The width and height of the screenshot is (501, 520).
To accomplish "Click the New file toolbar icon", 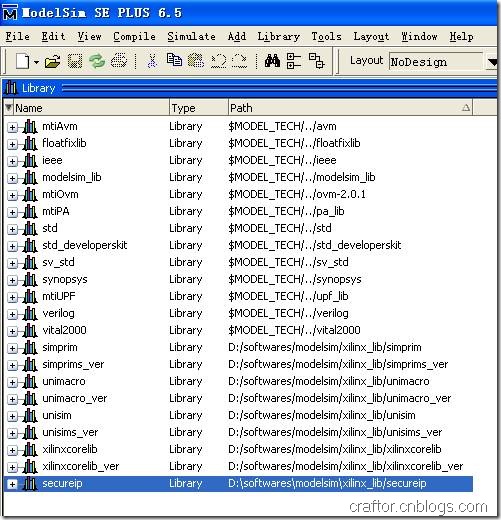I will tap(23, 62).
